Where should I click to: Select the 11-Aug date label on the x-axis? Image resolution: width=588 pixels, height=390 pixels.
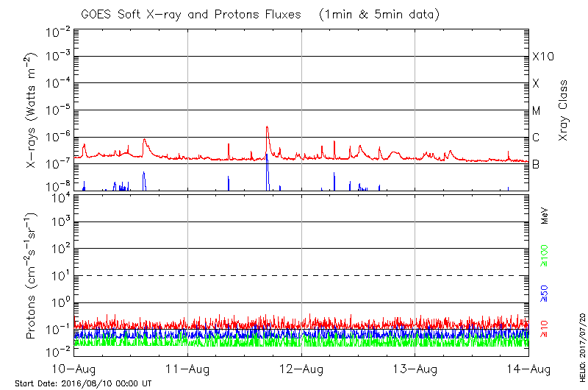point(187,368)
